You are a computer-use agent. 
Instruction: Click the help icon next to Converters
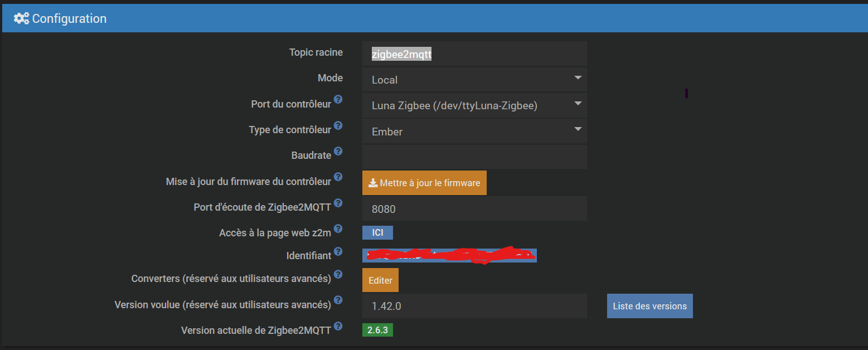[338, 274]
